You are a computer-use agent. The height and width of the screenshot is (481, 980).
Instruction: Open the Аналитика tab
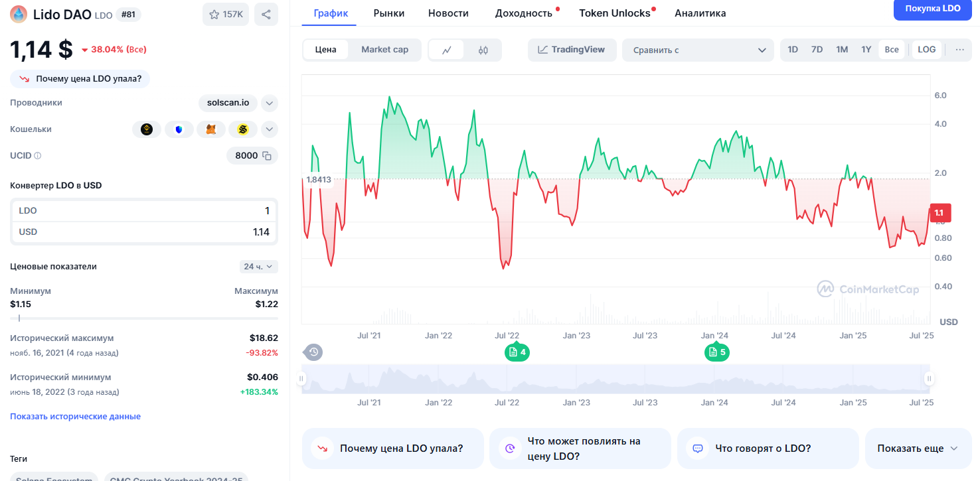(x=700, y=13)
